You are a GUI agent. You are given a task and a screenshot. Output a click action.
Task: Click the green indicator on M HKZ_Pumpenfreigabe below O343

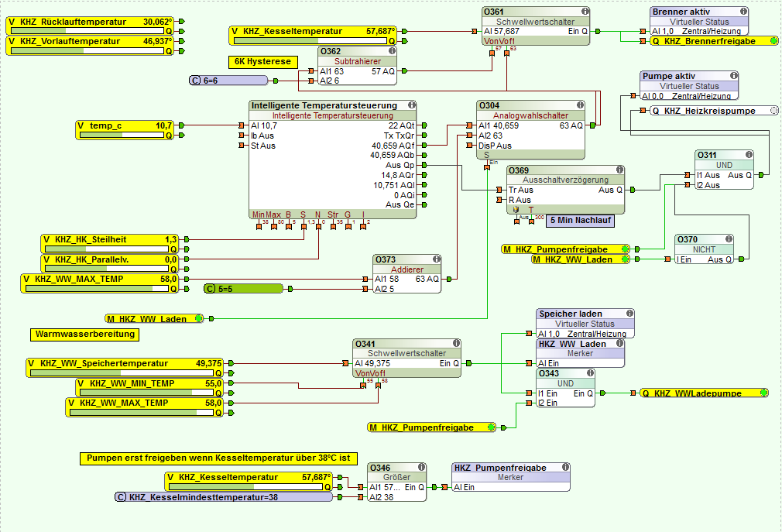(491, 427)
